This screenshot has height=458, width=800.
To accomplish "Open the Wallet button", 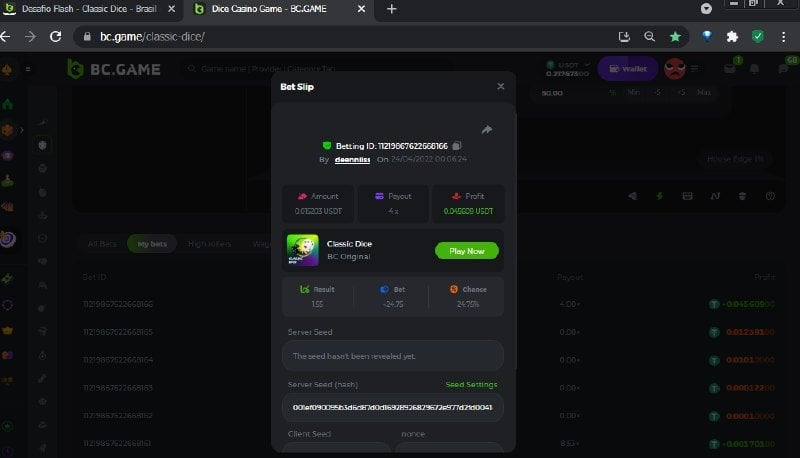I will click(627, 69).
